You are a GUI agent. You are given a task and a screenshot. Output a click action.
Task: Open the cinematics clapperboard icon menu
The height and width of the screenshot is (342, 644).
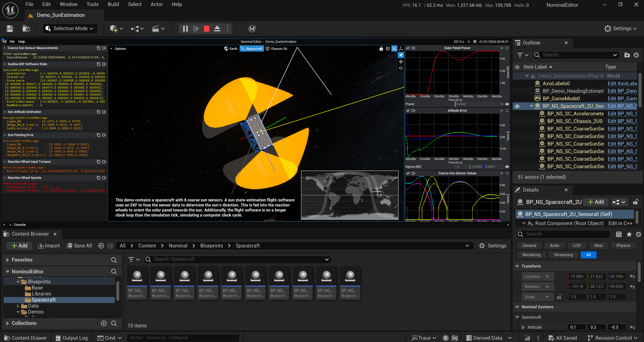pos(158,29)
